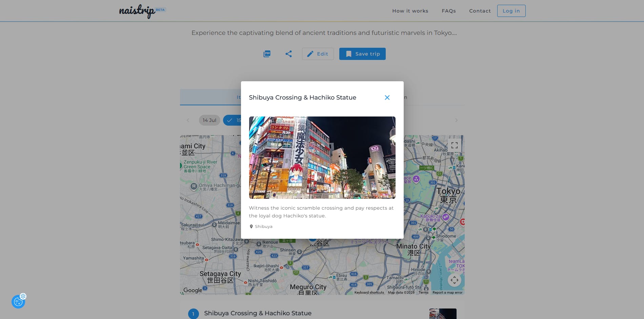Open the FAQs page
This screenshot has height=319, width=644.
[449, 11]
